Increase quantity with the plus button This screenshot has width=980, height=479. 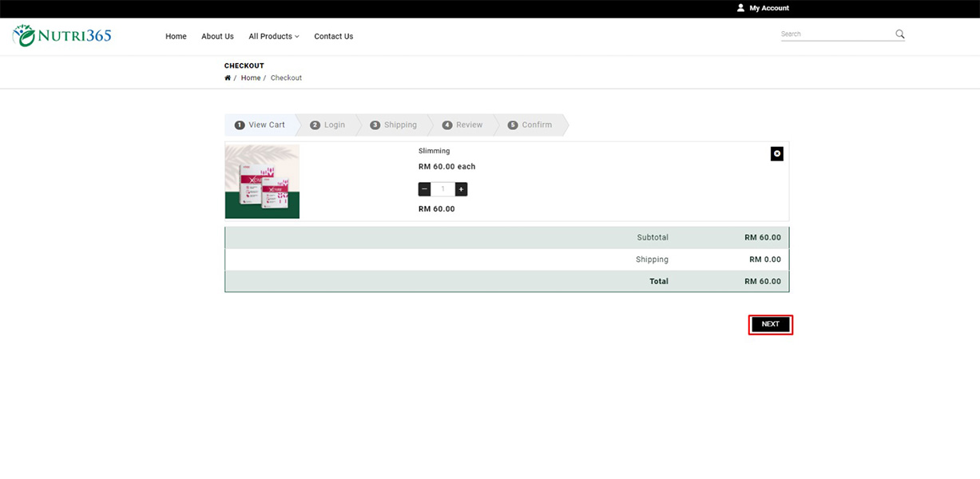point(461,189)
